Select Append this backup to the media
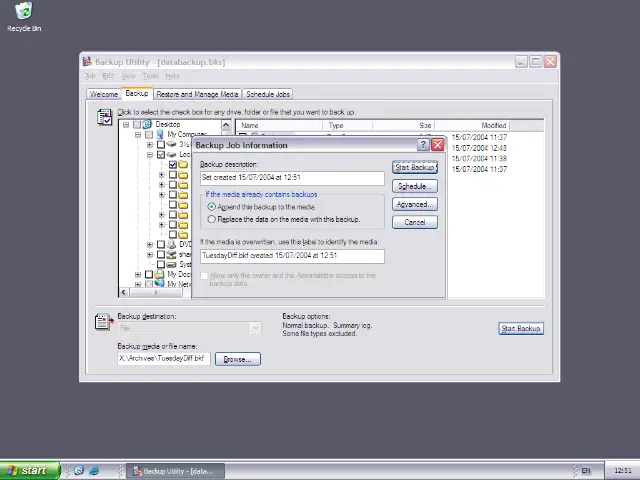Image resolution: width=640 pixels, height=480 pixels. [x=212, y=207]
